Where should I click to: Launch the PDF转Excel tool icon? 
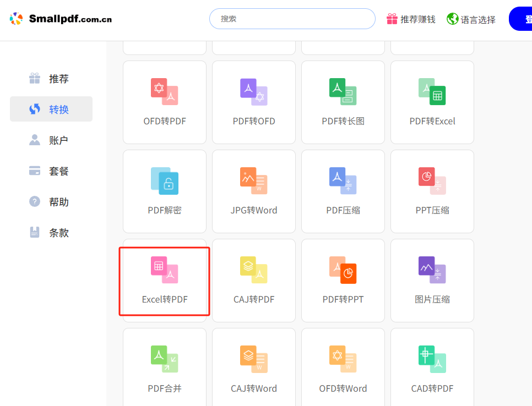click(x=432, y=91)
